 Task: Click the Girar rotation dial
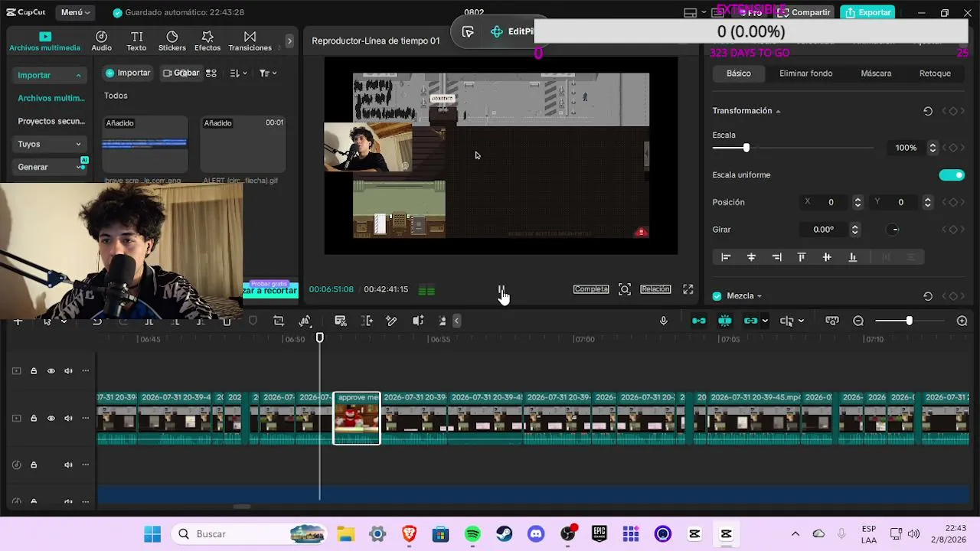tap(894, 230)
